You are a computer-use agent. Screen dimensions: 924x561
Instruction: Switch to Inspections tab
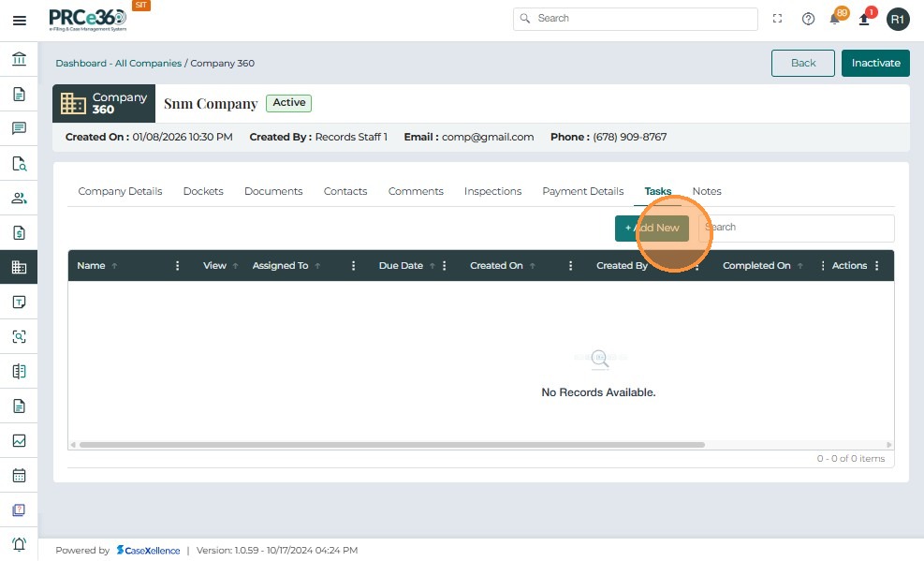(x=492, y=191)
